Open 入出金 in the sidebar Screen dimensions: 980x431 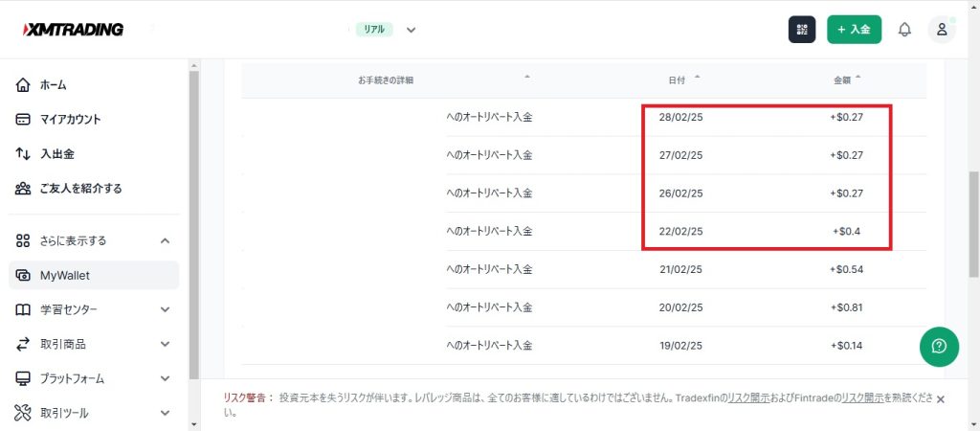pos(56,154)
